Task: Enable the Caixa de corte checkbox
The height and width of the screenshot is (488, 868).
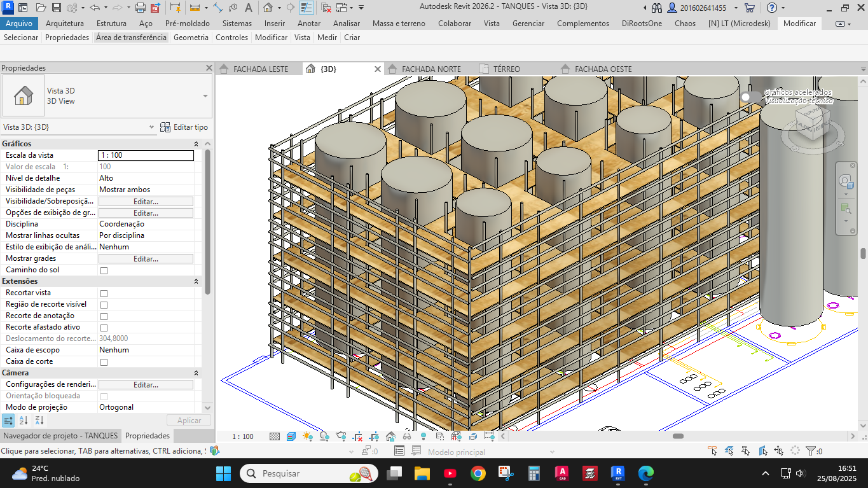Action: 104,362
